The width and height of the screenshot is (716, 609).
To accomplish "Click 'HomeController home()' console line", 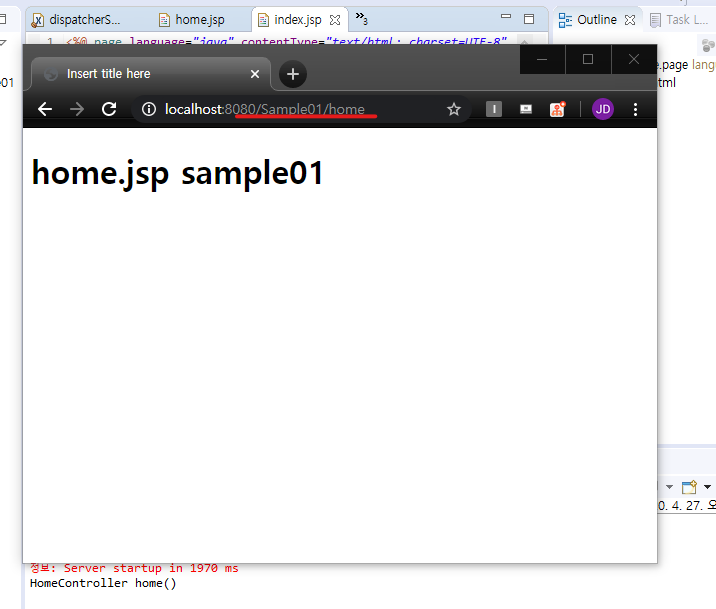I will (x=103, y=583).
